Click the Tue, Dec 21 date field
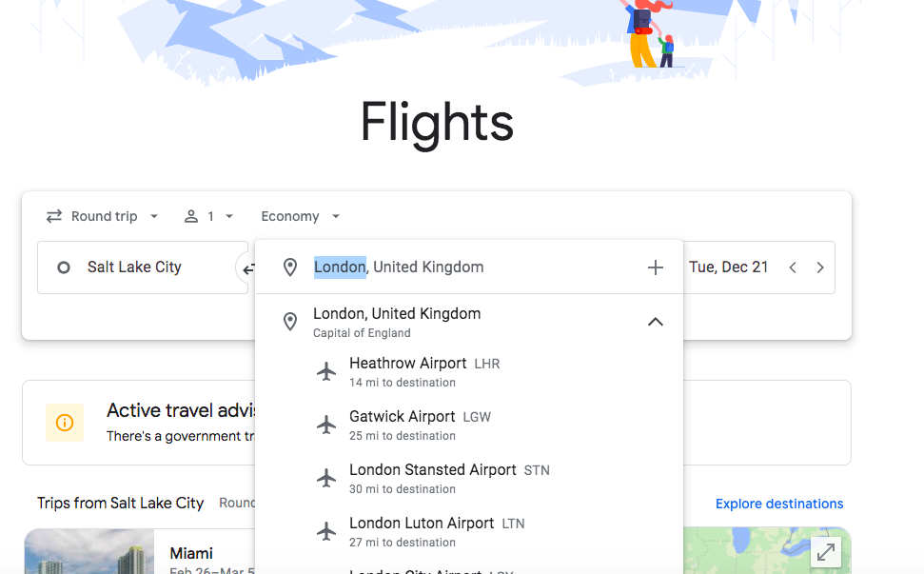Viewport: 924px width, 574px height. [729, 267]
